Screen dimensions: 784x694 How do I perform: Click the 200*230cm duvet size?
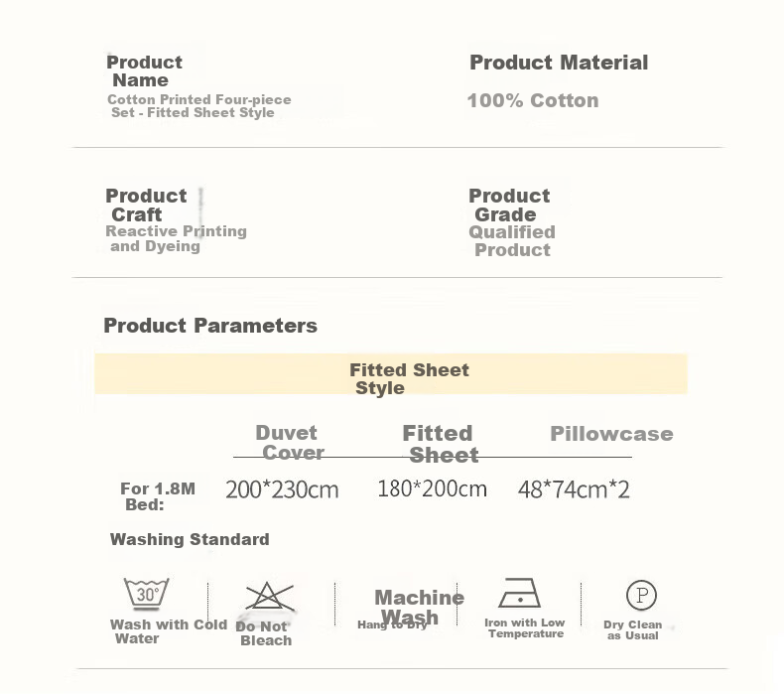(x=282, y=489)
